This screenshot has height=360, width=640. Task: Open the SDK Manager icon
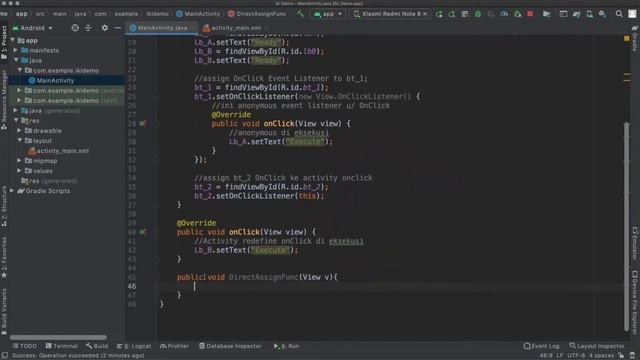(x=602, y=14)
